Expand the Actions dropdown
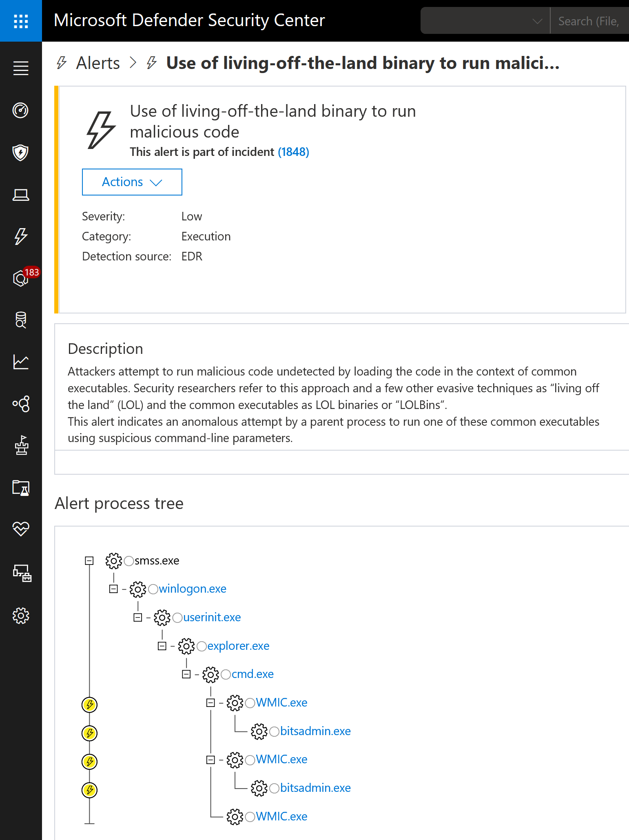 point(132,182)
